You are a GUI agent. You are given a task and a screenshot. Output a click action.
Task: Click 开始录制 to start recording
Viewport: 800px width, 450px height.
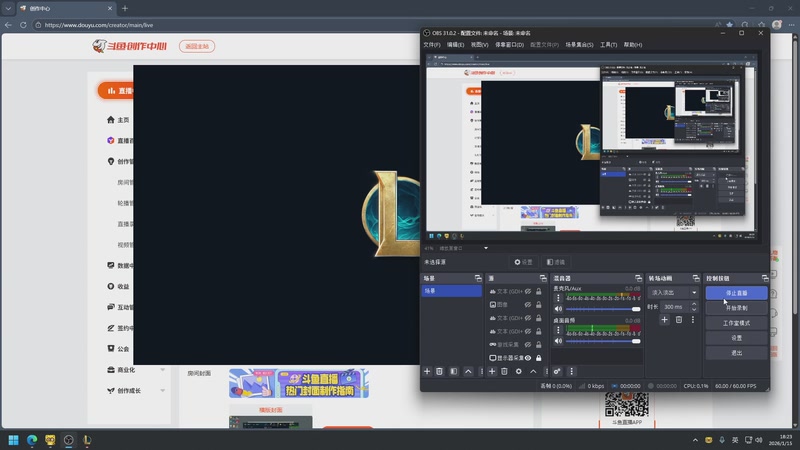pos(736,308)
